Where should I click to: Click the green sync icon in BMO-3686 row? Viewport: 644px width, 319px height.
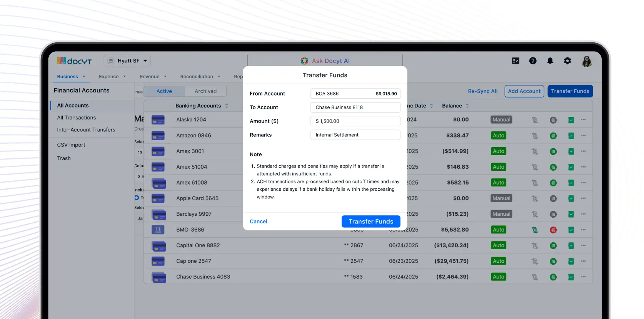pos(535,230)
